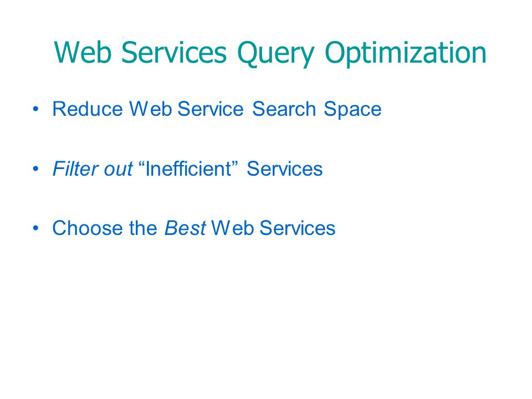Click the word Services in second bullet

coord(284,168)
